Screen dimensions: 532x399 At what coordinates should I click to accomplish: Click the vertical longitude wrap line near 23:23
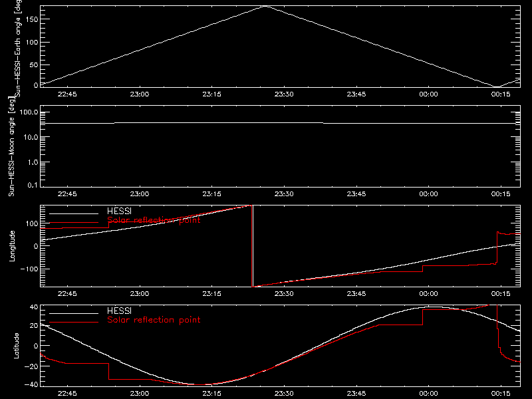tap(253, 246)
